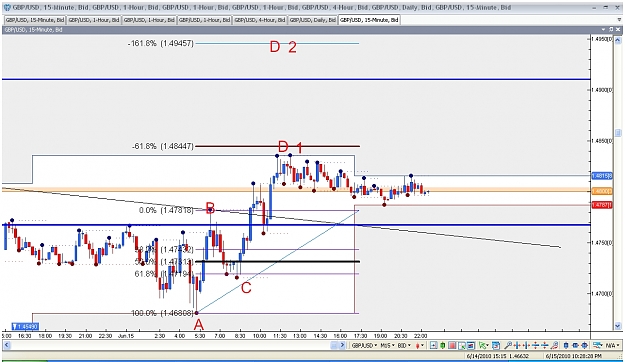
Task: Open the chart panel header dropdown arrow
Action: pyautogui.click(x=604, y=30)
